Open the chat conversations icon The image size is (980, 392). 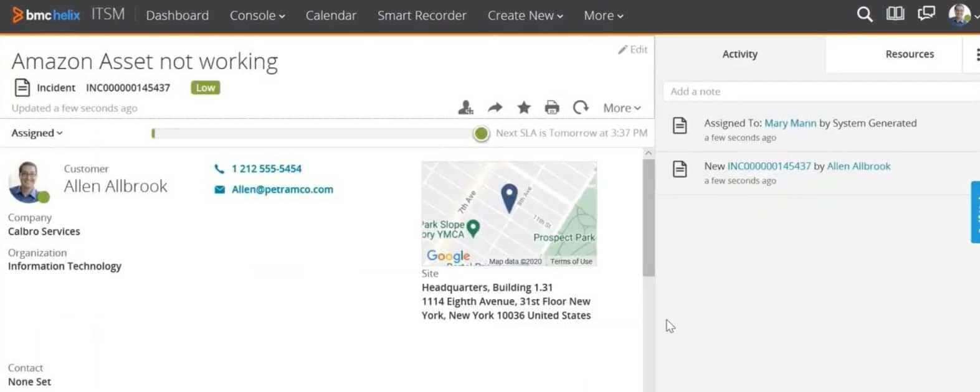(x=926, y=14)
